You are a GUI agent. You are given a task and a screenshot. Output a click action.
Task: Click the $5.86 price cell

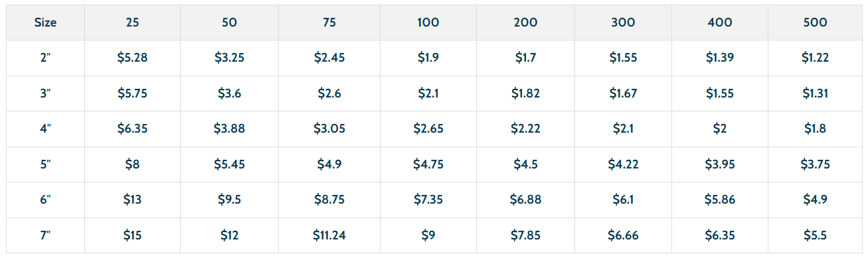[x=719, y=200]
